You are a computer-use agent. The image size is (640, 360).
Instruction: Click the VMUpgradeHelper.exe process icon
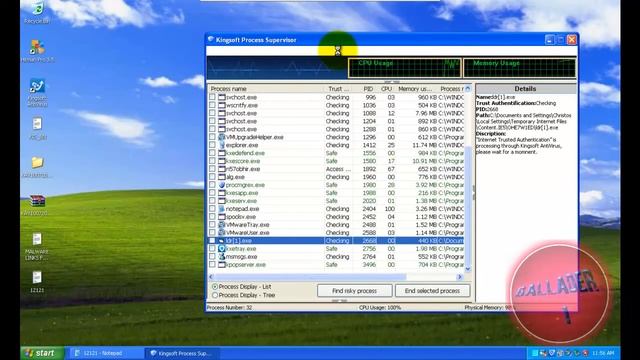pyautogui.click(x=222, y=137)
